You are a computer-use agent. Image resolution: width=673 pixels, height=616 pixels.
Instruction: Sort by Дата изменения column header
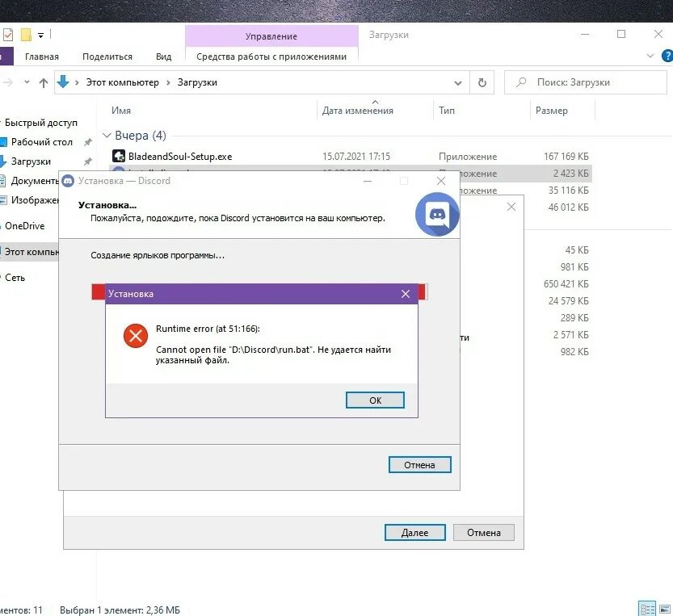[358, 111]
